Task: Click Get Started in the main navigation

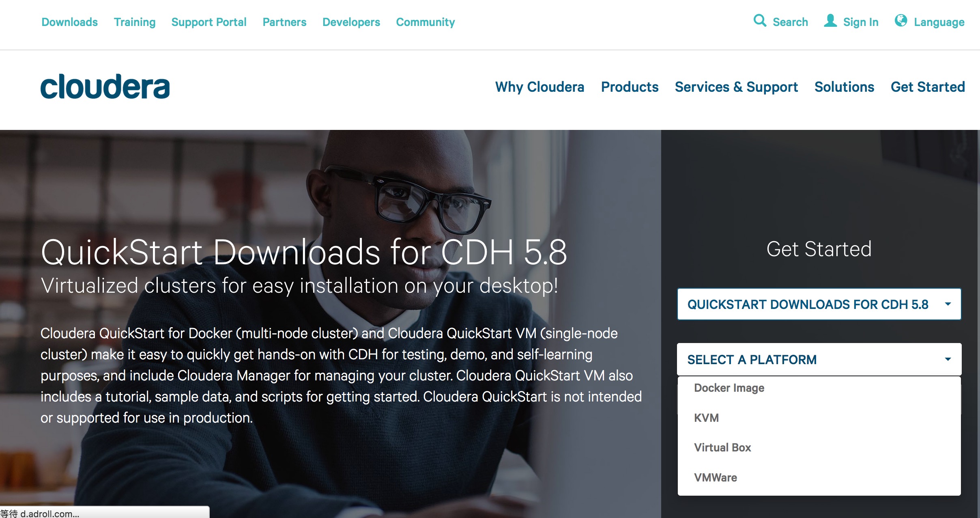Action: pyautogui.click(x=927, y=87)
